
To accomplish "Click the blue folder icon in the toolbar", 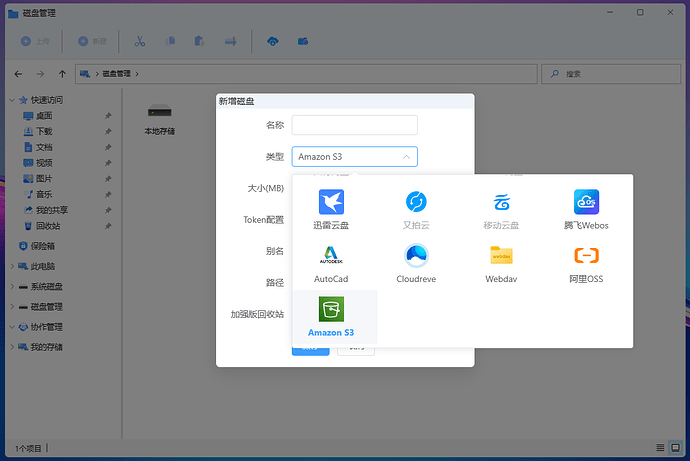I will pos(303,41).
